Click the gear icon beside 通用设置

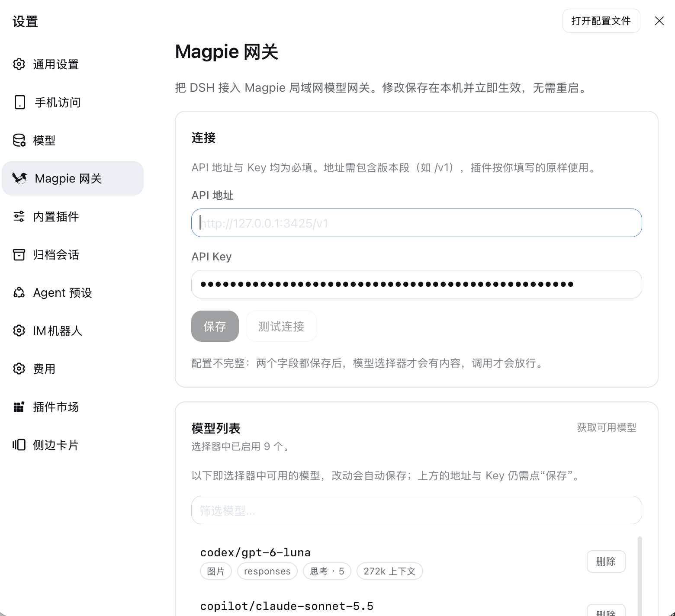[19, 64]
